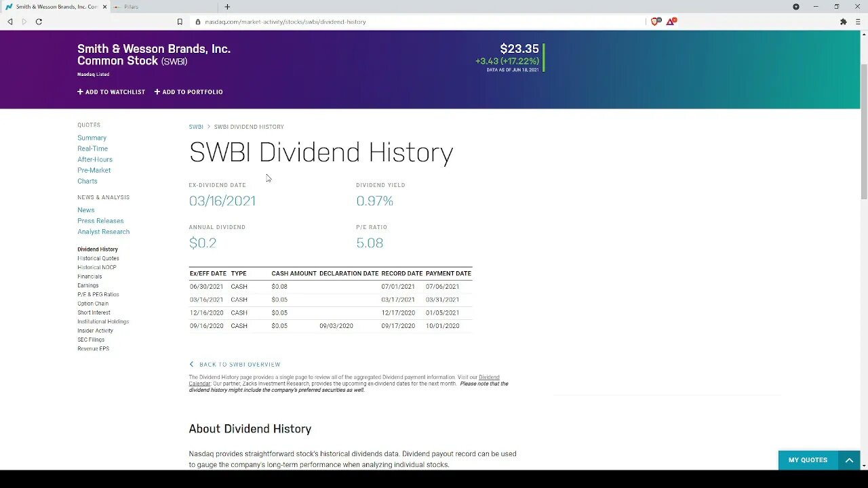
Task: Click ex-dividend date 03/16/2021 value
Action: click(222, 201)
